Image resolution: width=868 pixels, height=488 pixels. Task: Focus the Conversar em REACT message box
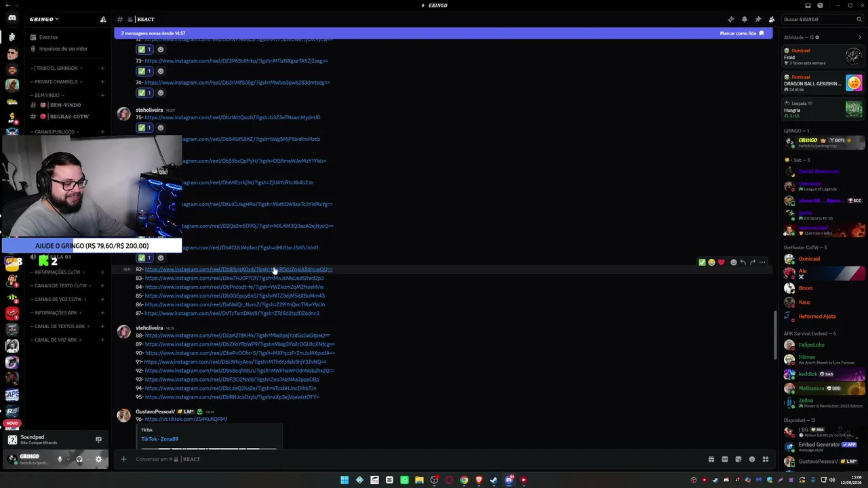tap(414, 459)
